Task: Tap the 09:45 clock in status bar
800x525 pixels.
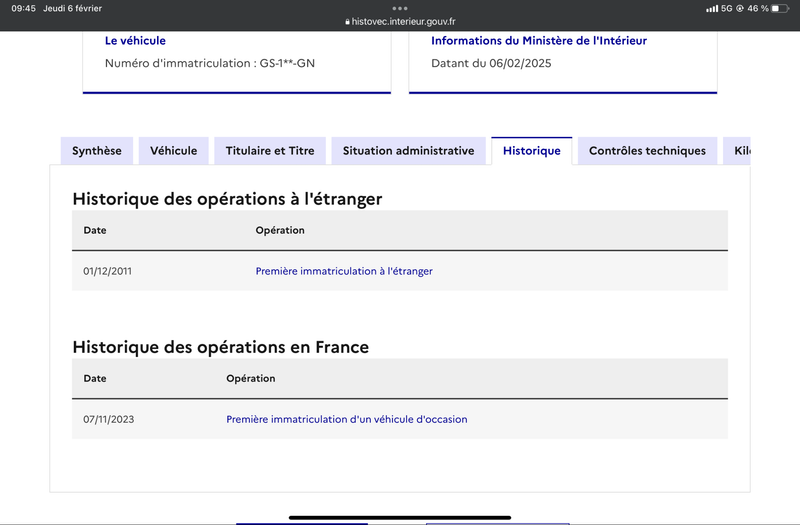Action: tap(23, 8)
